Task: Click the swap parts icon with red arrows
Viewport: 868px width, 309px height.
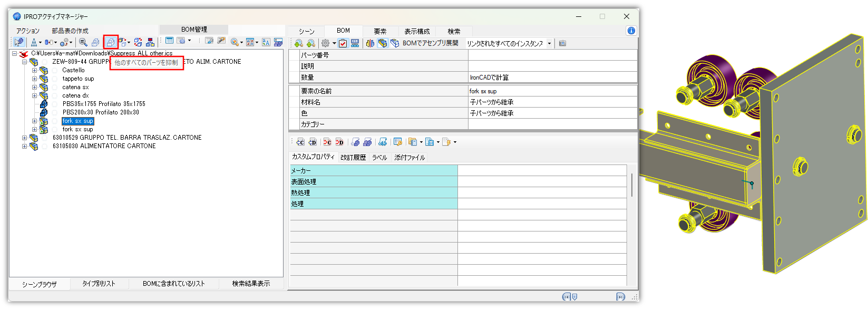Action: point(138,42)
